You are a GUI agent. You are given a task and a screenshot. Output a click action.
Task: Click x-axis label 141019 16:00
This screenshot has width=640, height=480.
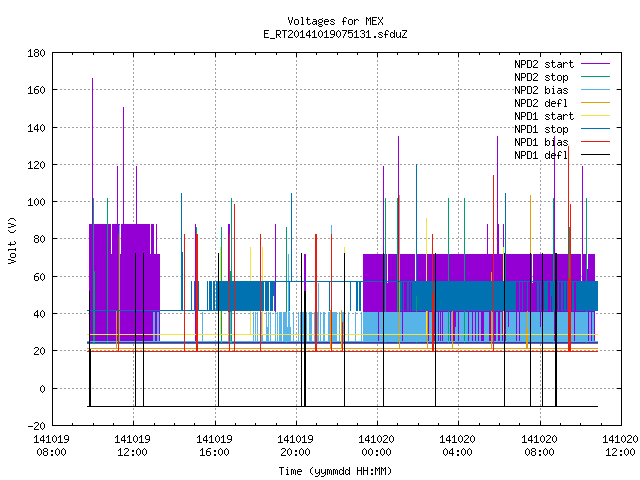point(214,446)
